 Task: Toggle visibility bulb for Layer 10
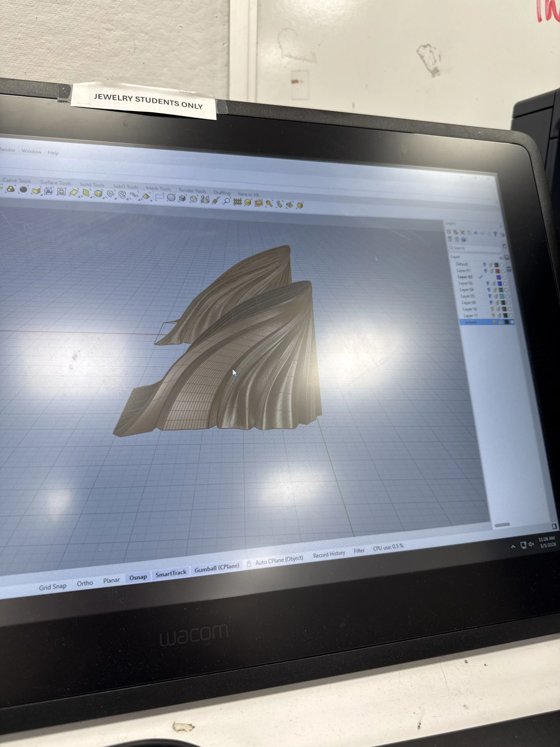(x=492, y=309)
